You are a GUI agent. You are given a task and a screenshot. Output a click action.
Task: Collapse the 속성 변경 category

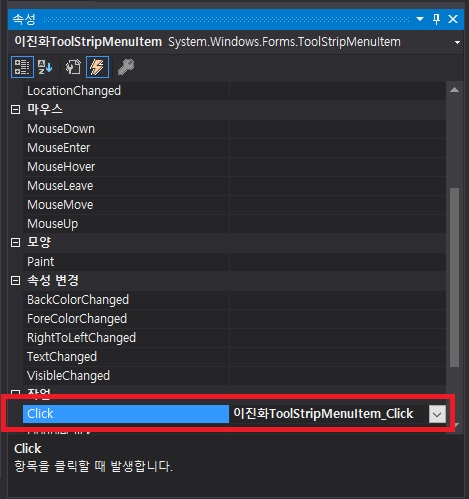tap(15, 280)
